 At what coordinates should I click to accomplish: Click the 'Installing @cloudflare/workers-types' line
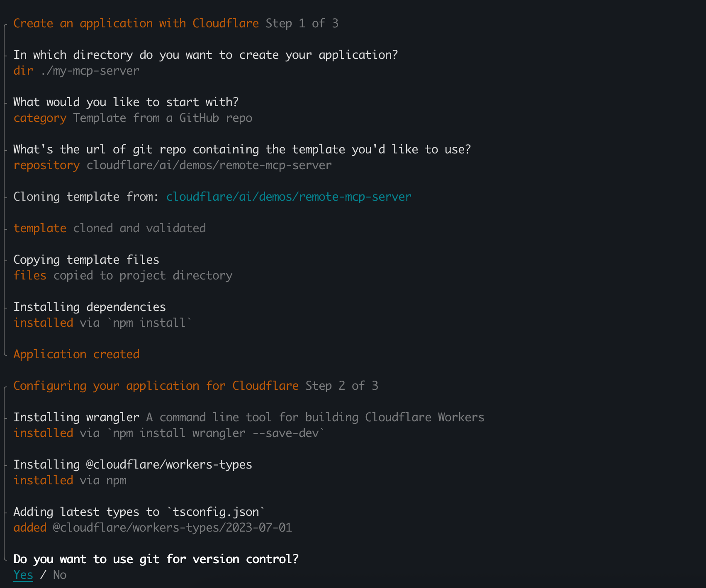click(133, 464)
